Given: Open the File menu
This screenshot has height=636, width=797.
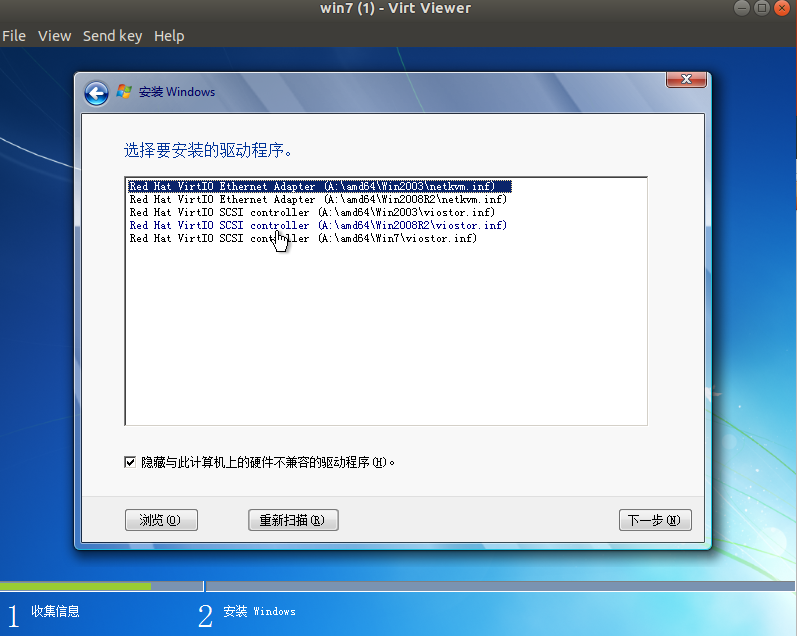Looking at the screenshot, I should 14,36.
